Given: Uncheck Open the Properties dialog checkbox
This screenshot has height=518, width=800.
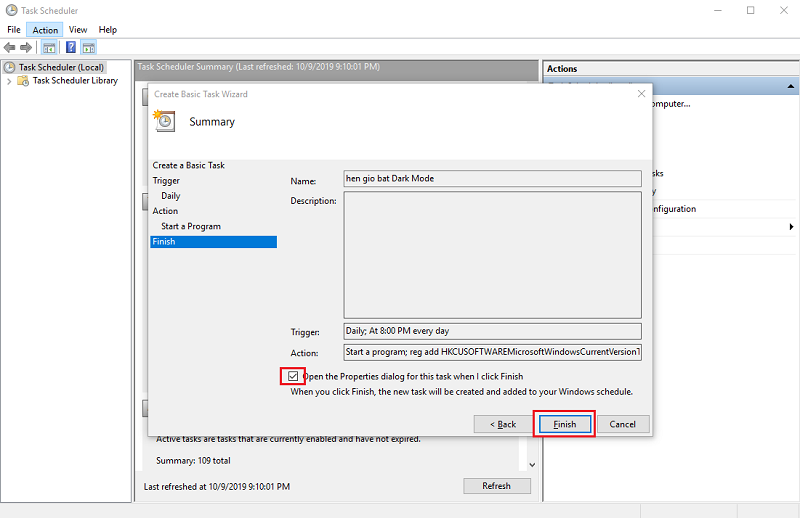Looking at the screenshot, I should [x=293, y=376].
